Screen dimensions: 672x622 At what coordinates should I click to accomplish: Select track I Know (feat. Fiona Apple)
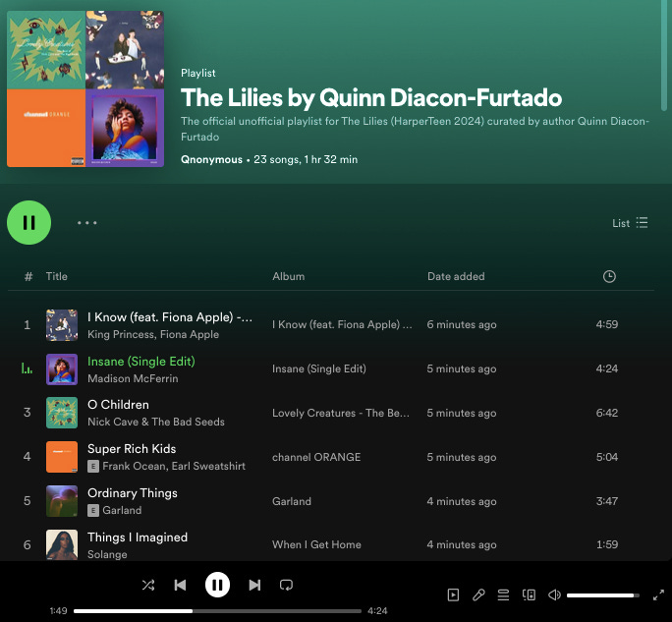(170, 317)
